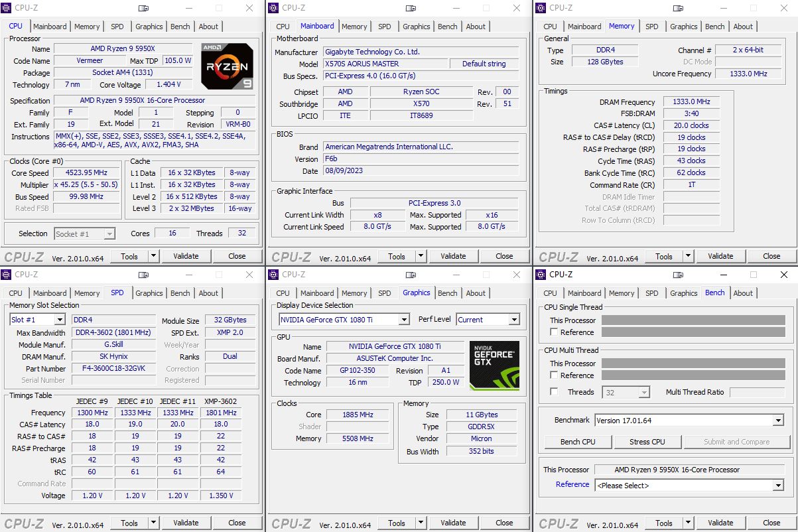Click the SPD Ext. value XMP 2.0
The width and height of the screenshot is (798, 532).
pyautogui.click(x=230, y=333)
